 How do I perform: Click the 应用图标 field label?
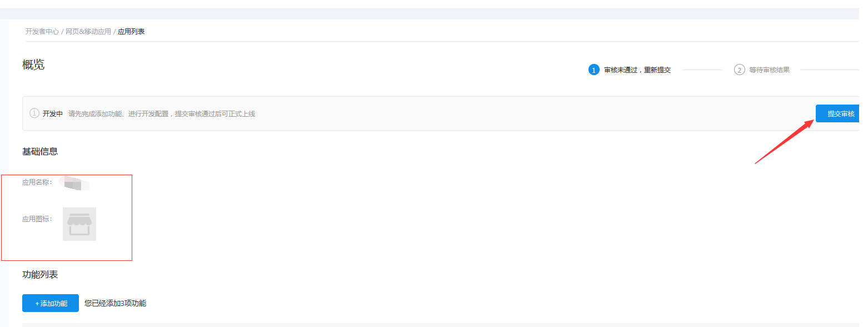[37, 219]
